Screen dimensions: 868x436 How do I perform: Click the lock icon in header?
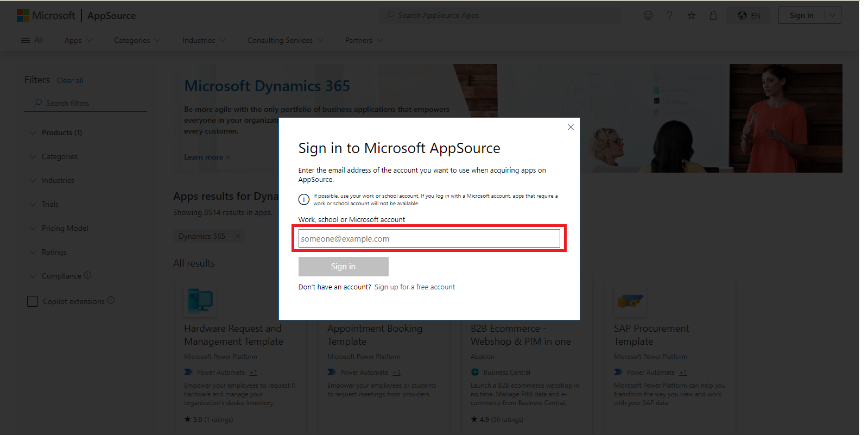pos(713,15)
